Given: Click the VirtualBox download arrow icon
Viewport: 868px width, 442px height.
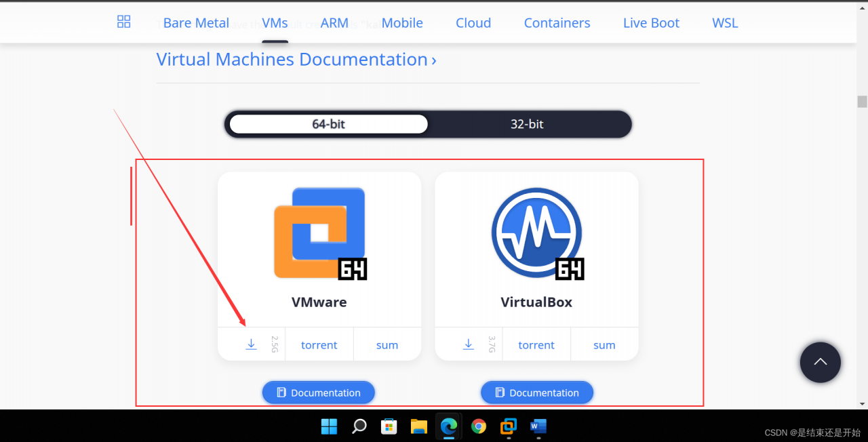Looking at the screenshot, I should pyautogui.click(x=468, y=344).
